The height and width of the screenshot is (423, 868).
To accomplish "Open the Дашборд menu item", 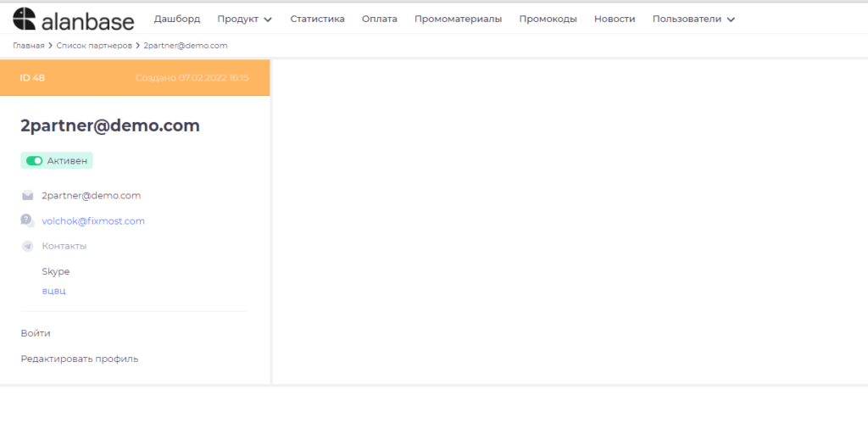I will click(177, 19).
